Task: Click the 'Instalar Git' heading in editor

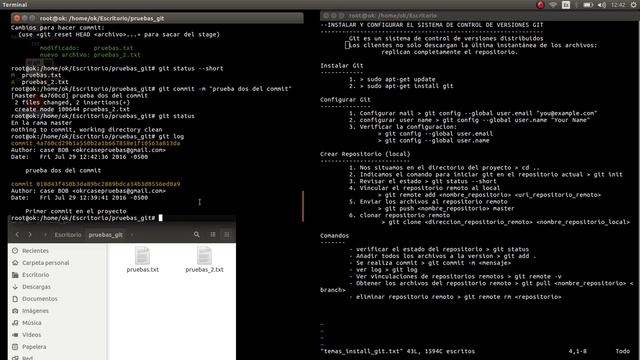Action: [x=342, y=66]
